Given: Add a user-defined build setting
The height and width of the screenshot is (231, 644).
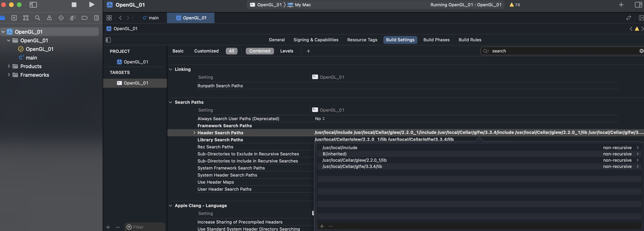Looking at the screenshot, I should (308, 51).
